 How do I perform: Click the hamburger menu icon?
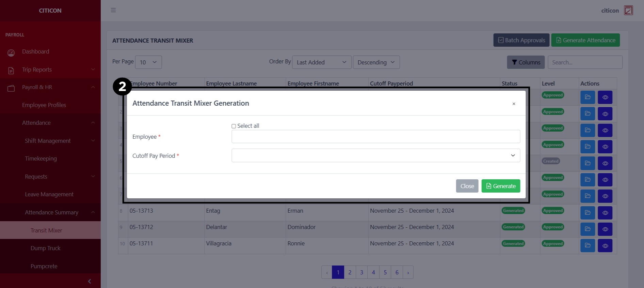(113, 10)
